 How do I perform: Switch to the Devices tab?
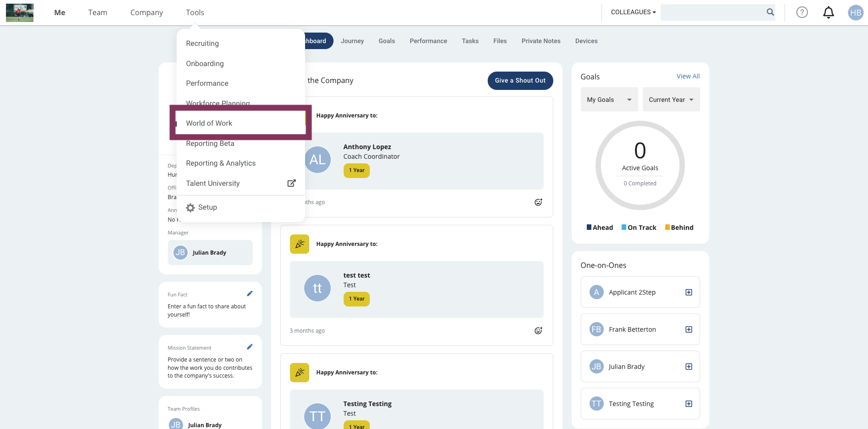(x=586, y=41)
